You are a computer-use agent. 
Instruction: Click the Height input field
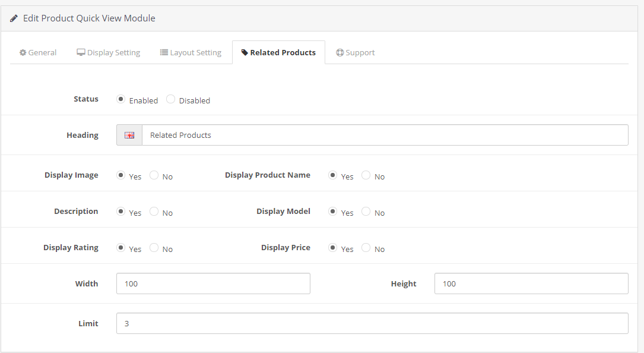coord(531,283)
